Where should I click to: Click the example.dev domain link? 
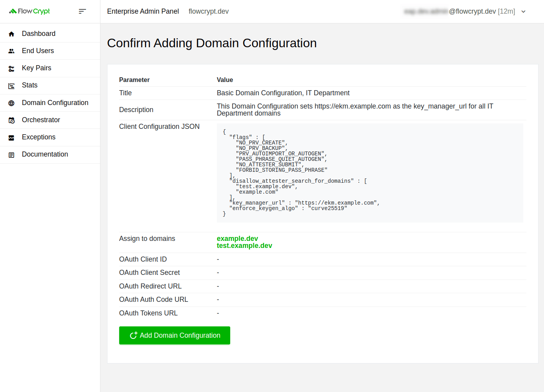tap(237, 239)
